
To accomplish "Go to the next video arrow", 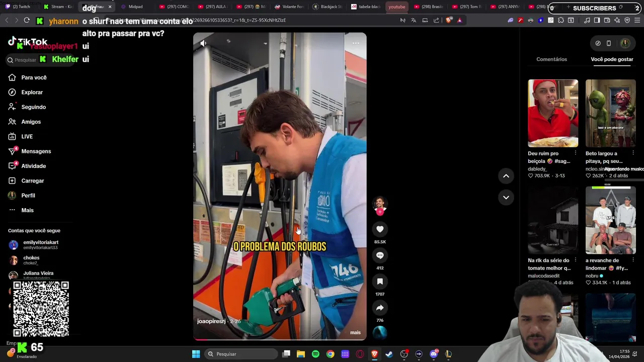I will [506, 197].
